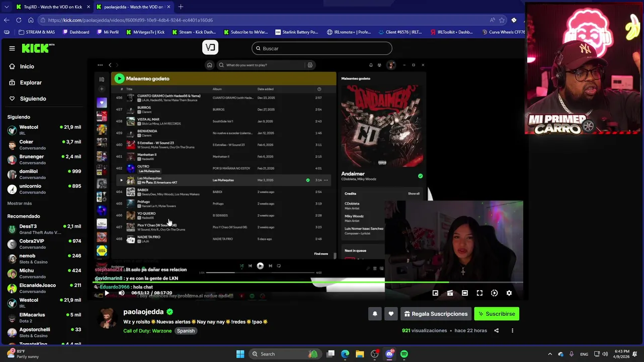Viewport: 644px width, 362px height.
Task: Open playback speed control icon
Action: tap(494, 293)
